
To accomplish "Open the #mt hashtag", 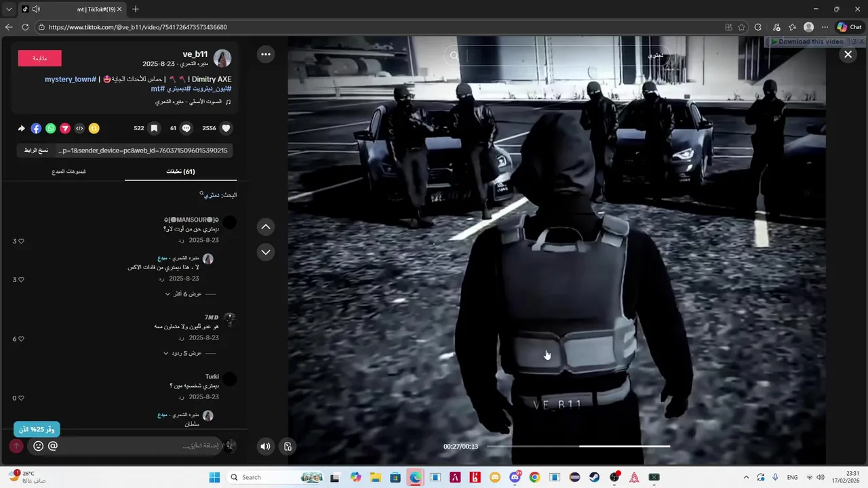I will 157,89.
